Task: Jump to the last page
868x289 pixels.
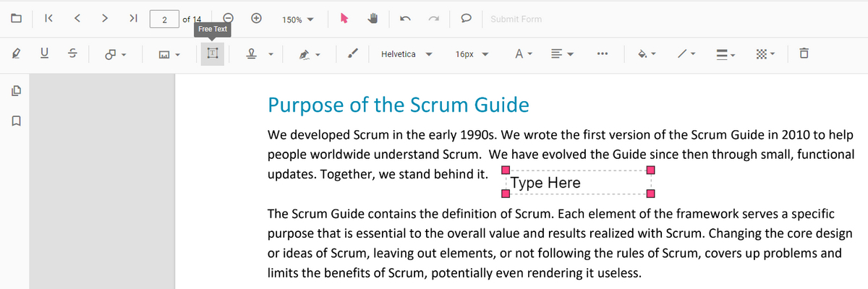Action: [133, 19]
